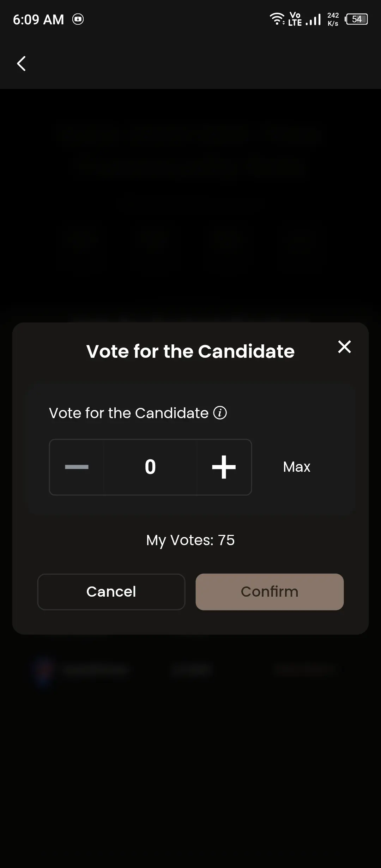The height and width of the screenshot is (868, 381).
Task: Confirm the candidate vote
Action: point(270,592)
